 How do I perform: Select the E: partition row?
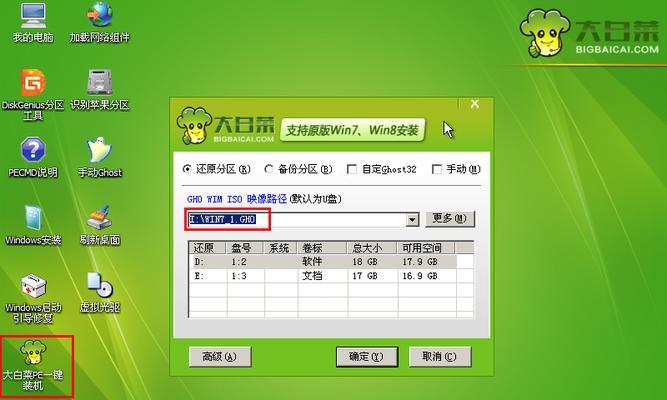point(331,276)
